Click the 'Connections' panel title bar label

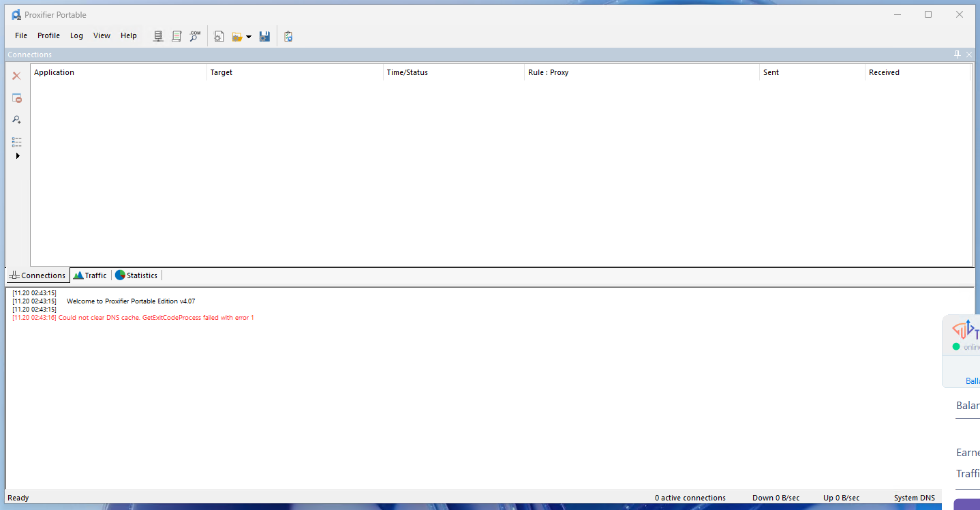30,55
